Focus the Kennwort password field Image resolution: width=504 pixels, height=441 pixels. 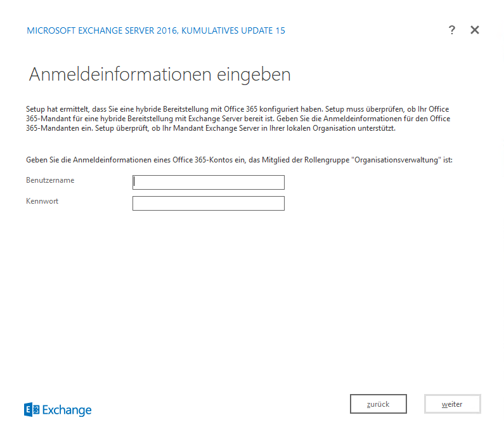(x=209, y=203)
